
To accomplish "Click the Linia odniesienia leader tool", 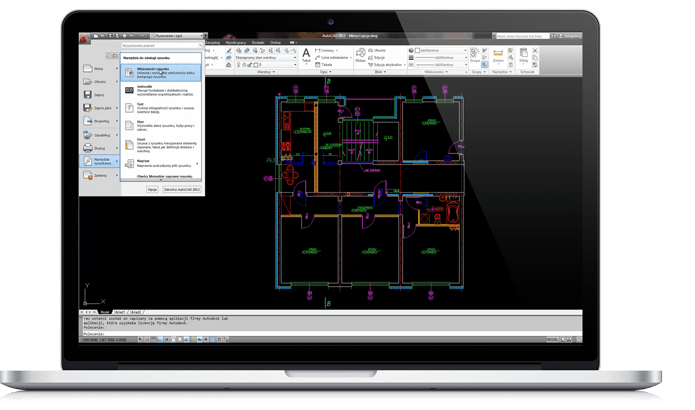I will (332, 58).
